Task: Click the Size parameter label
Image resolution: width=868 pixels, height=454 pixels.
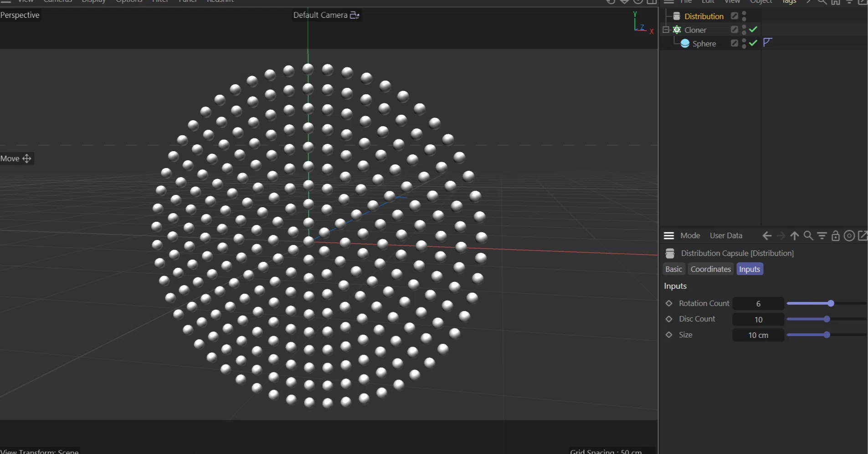Action: (686, 335)
